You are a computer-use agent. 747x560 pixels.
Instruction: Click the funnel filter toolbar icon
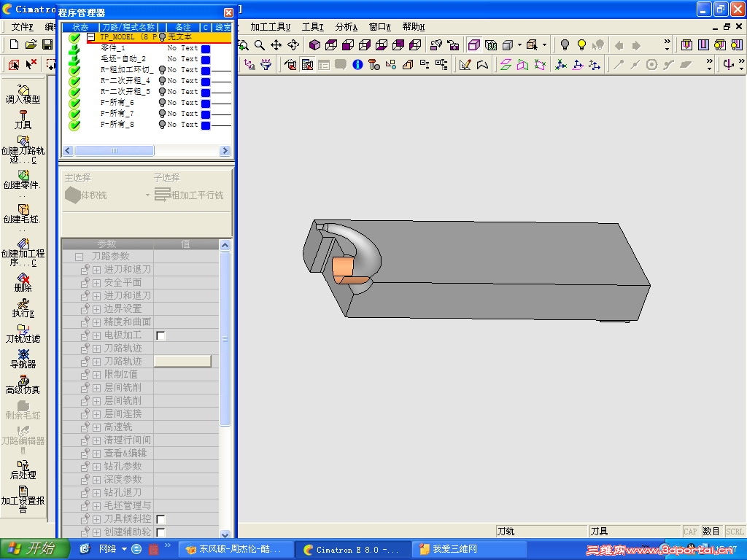(x=266, y=65)
